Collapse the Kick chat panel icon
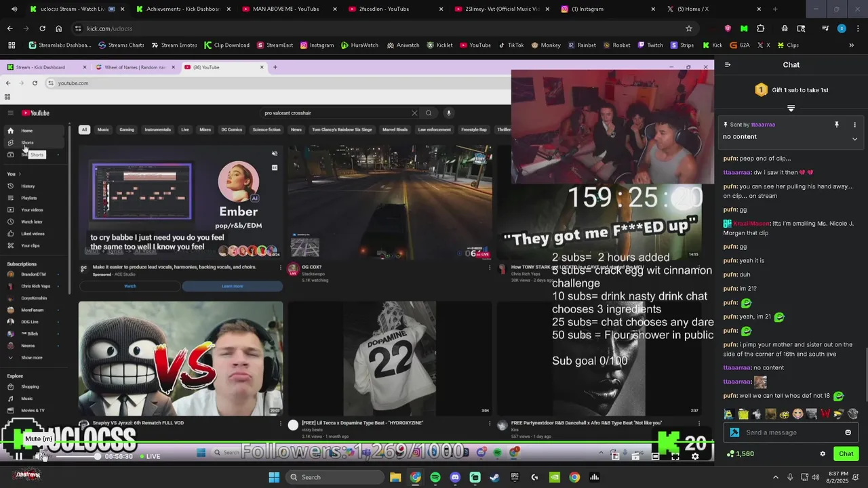 click(728, 65)
